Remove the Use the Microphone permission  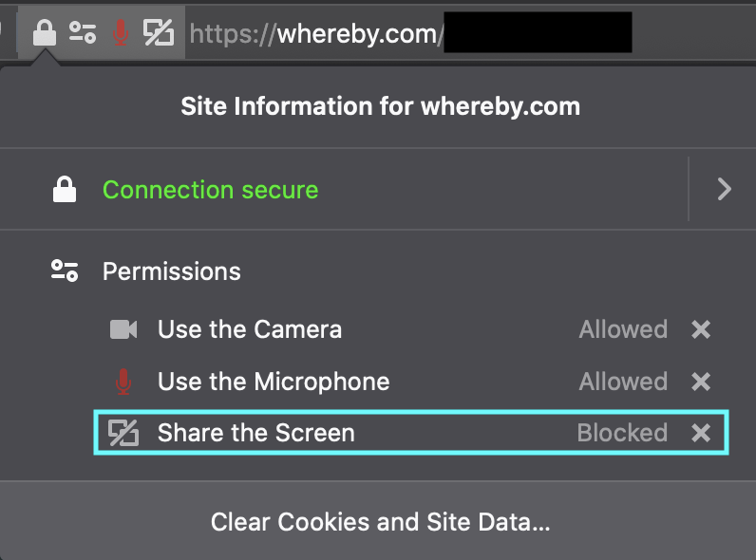701,382
